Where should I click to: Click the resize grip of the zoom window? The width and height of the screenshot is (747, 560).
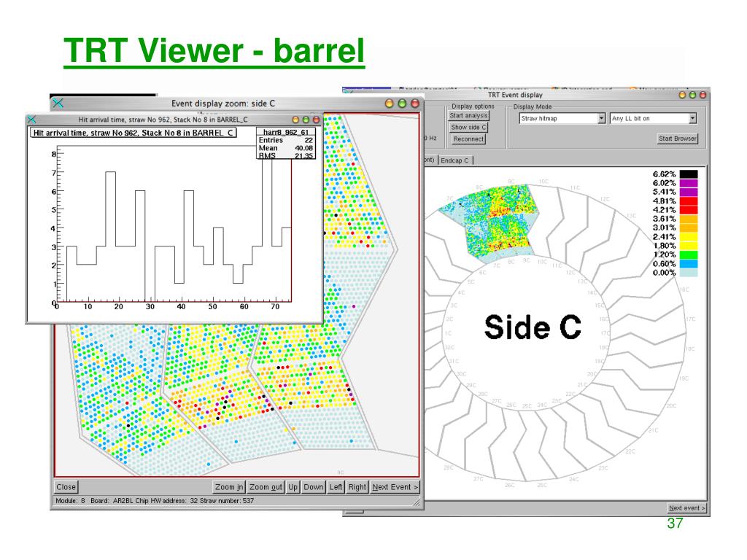(x=417, y=502)
